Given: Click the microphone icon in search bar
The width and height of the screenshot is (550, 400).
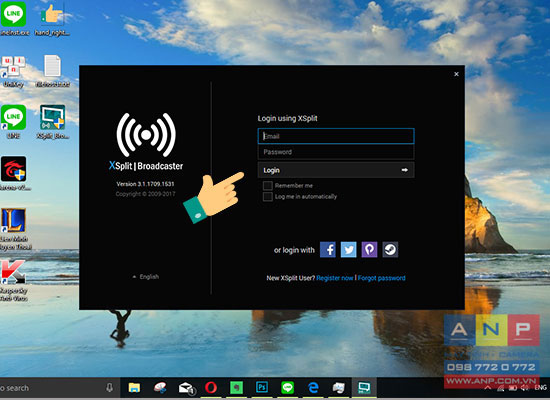Looking at the screenshot, I should pyautogui.click(x=109, y=388).
